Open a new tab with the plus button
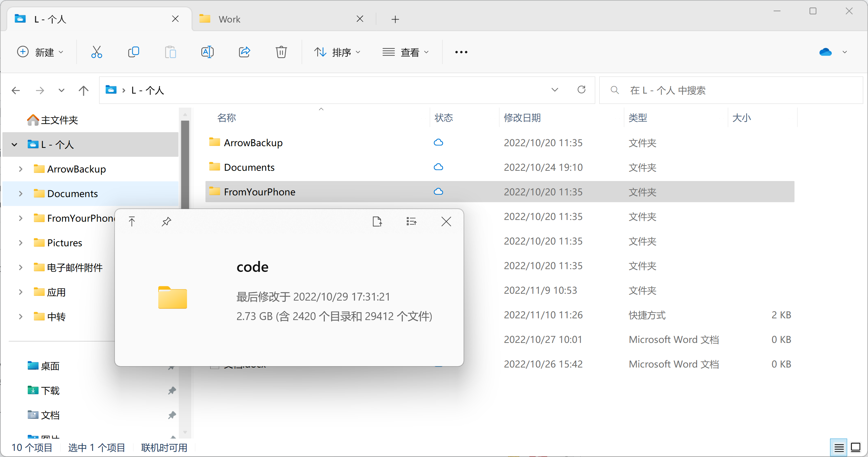 pyautogui.click(x=395, y=19)
